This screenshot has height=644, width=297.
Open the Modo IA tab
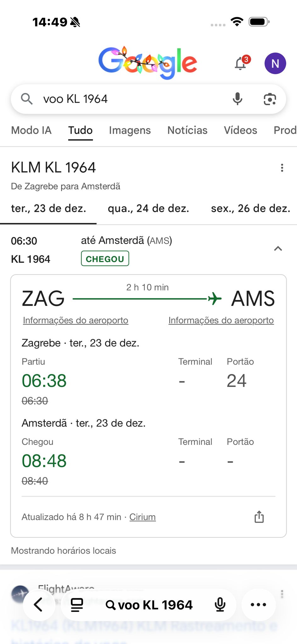(x=31, y=130)
